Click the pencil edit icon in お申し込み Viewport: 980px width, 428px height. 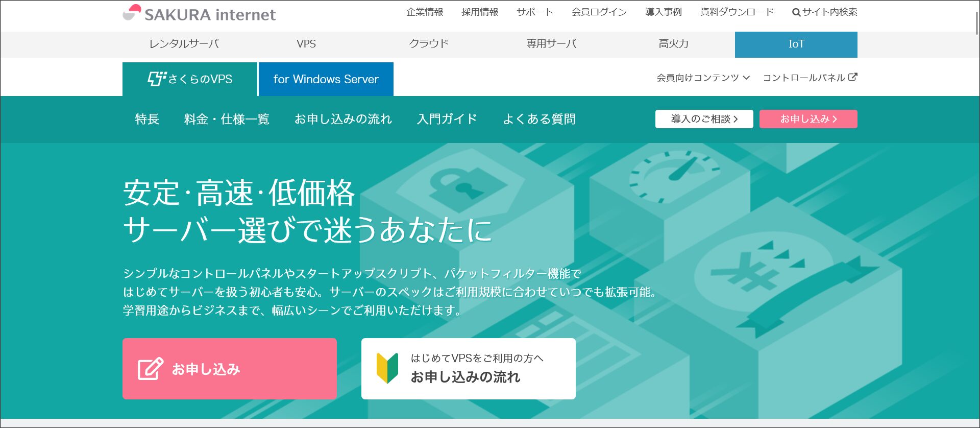pos(151,369)
